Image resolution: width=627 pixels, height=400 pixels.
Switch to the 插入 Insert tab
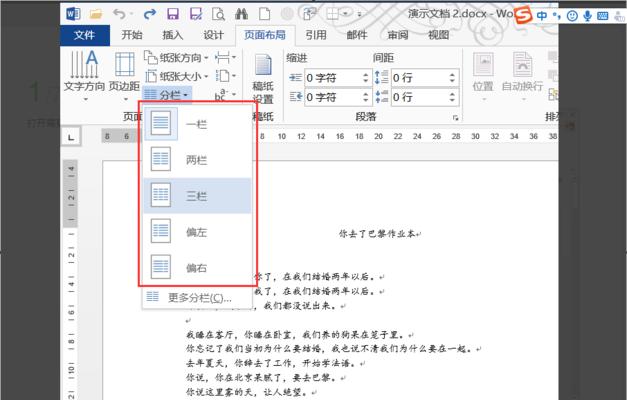point(173,35)
